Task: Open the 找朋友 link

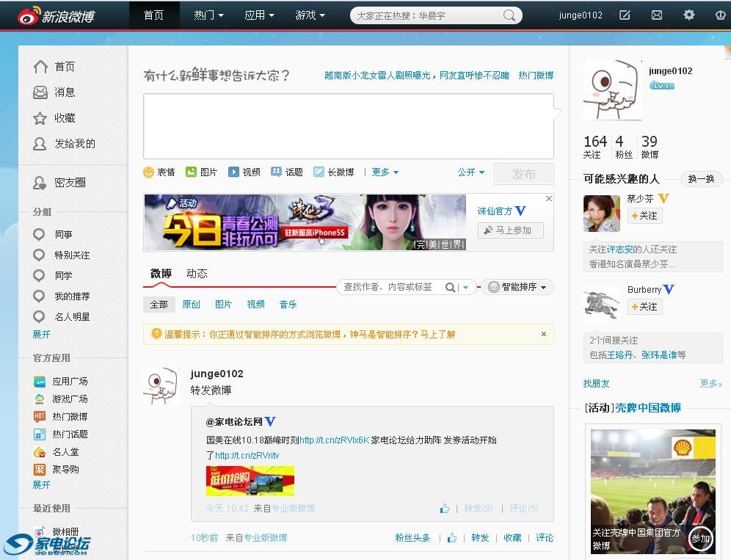Action: pos(596,384)
